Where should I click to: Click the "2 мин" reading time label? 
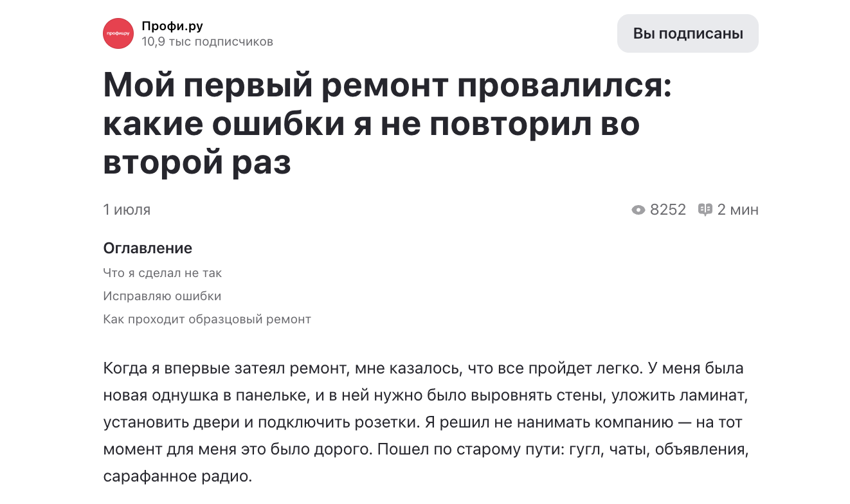pyautogui.click(x=738, y=210)
